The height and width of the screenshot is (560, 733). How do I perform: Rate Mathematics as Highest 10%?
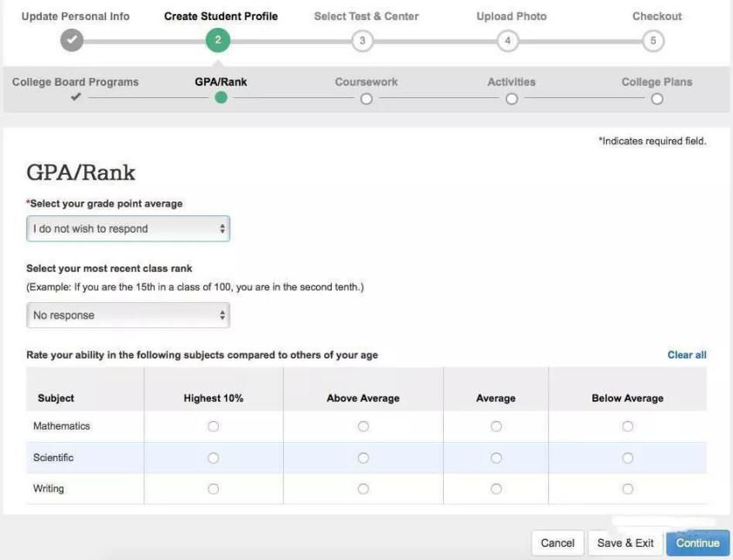click(213, 426)
